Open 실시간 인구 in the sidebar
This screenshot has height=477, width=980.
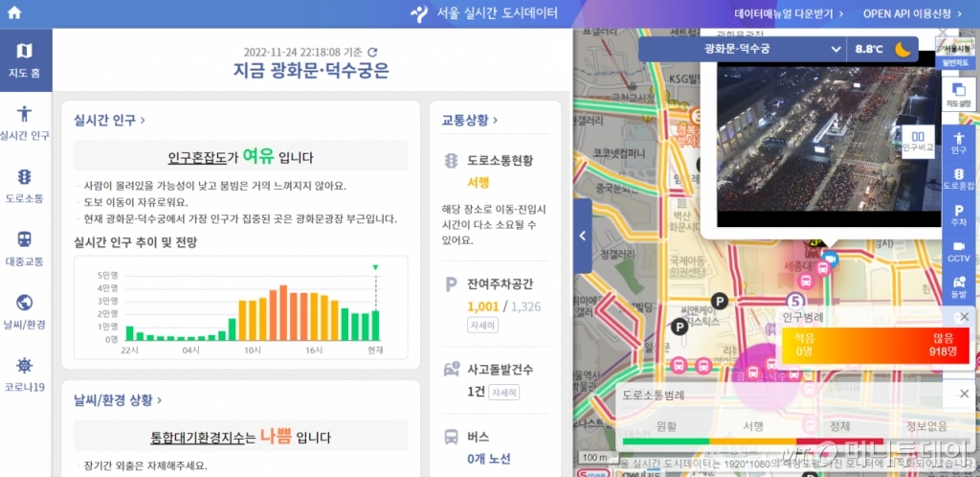pyautogui.click(x=25, y=123)
